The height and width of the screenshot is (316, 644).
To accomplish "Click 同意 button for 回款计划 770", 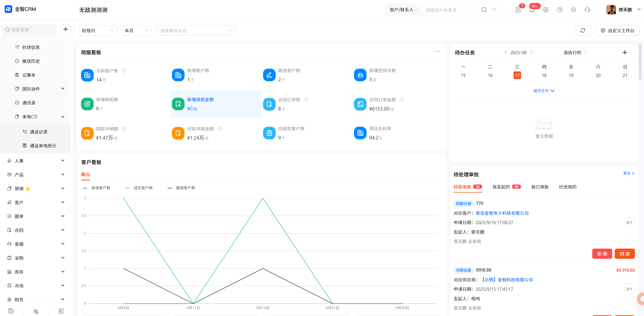I will tap(625, 254).
